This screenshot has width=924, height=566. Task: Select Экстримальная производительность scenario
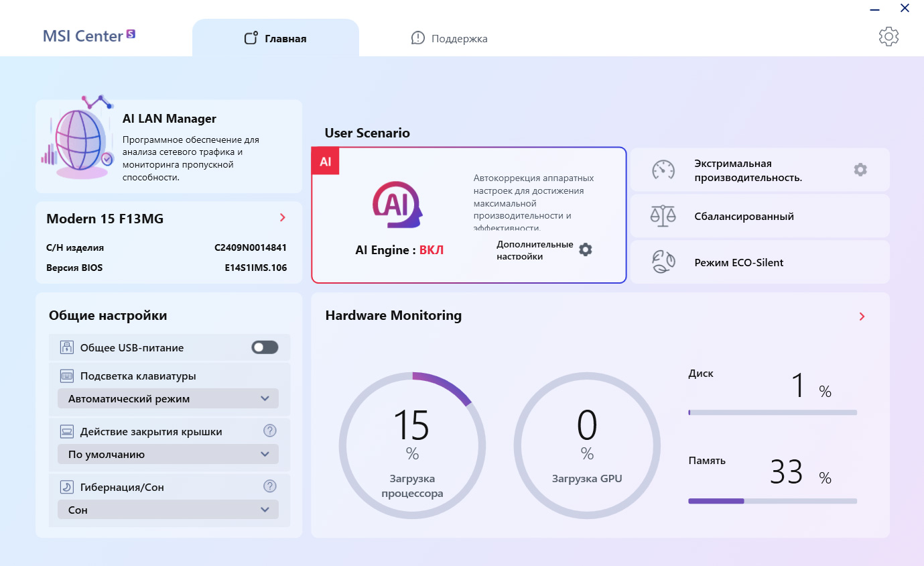(760, 170)
